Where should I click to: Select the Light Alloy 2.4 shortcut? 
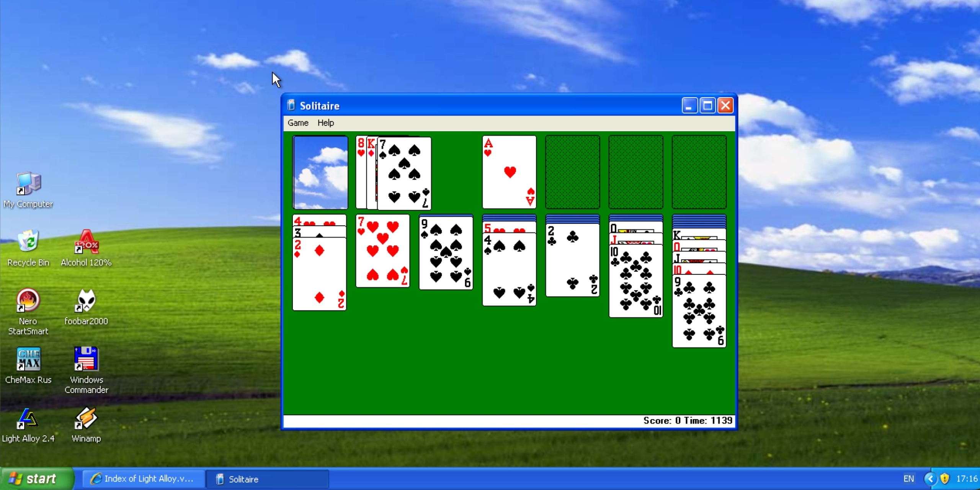pos(28,425)
